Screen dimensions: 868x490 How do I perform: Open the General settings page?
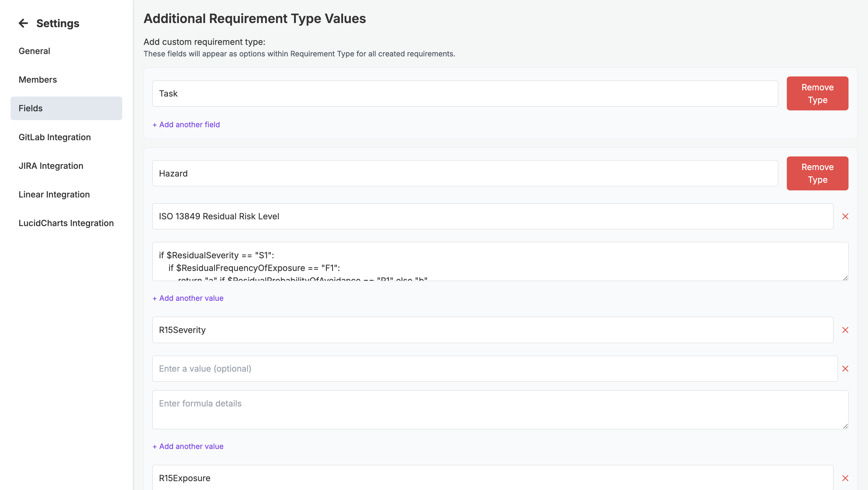(34, 51)
